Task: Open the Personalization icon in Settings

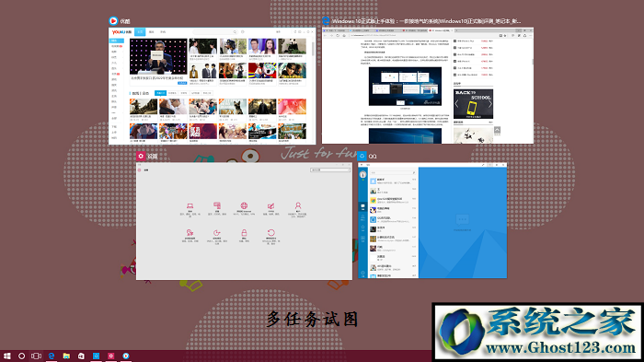Action: point(271,205)
